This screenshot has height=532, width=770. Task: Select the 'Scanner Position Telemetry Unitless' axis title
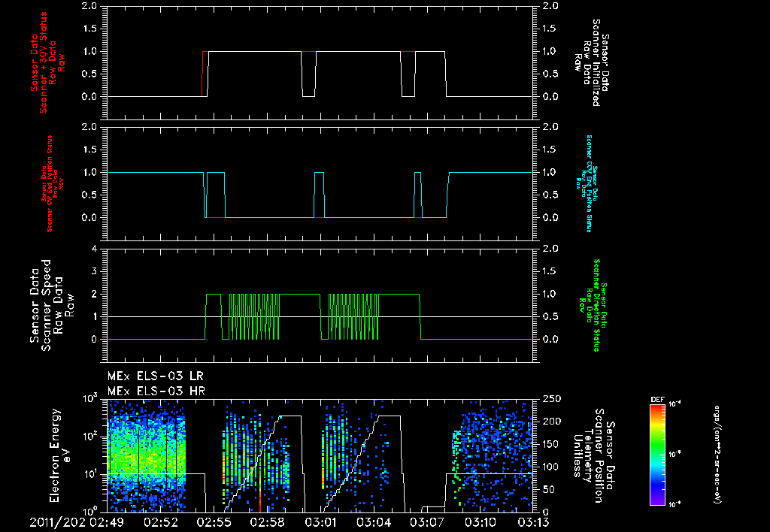pos(594,455)
